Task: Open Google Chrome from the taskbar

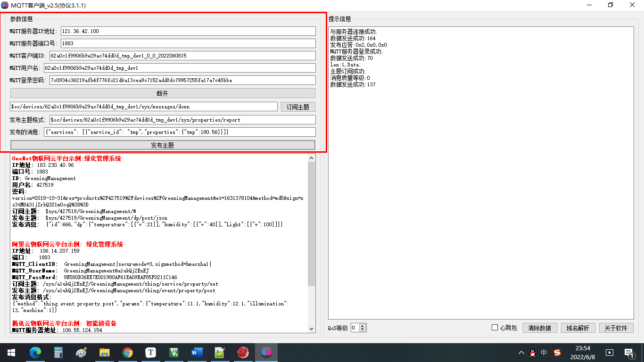Action: tap(127, 352)
